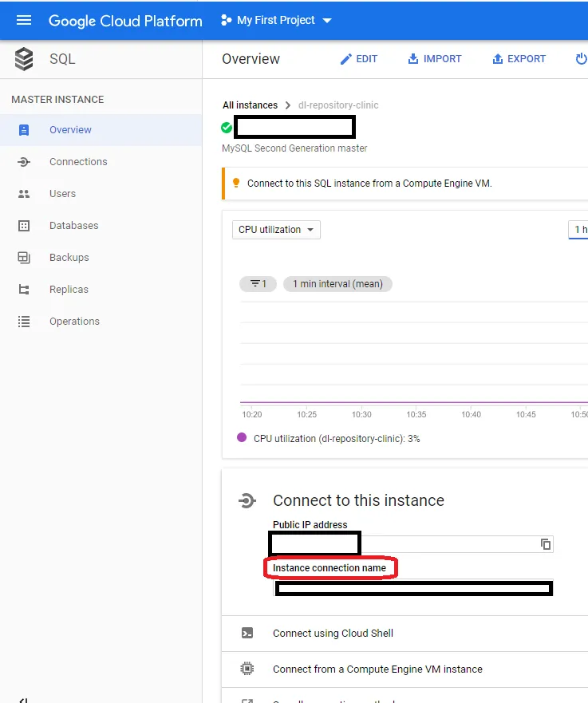
Task: Click the project hexagon icon beside My First Project
Action: click(x=227, y=20)
